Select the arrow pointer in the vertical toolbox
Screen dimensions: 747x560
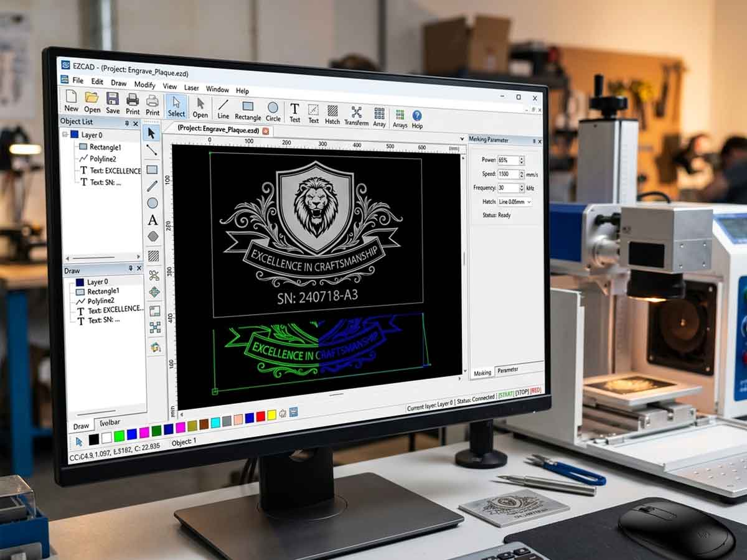[x=151, y=133]
